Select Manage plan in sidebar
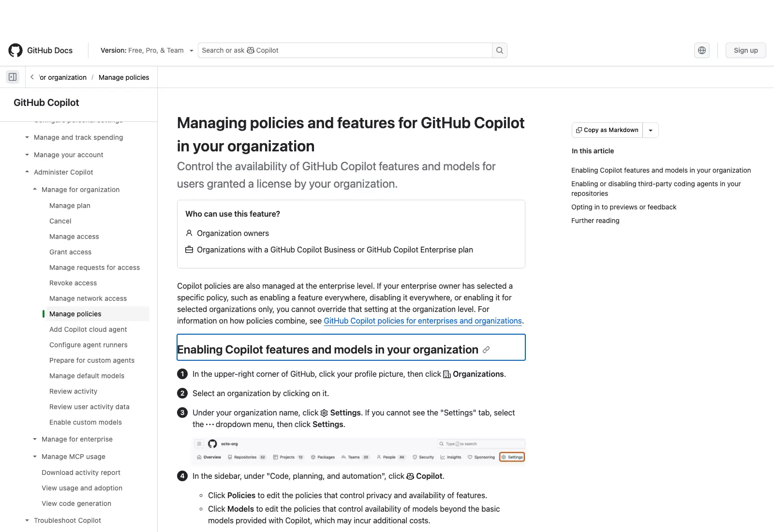This screenshot has height=532, width=774. click(x=70, y=206)
